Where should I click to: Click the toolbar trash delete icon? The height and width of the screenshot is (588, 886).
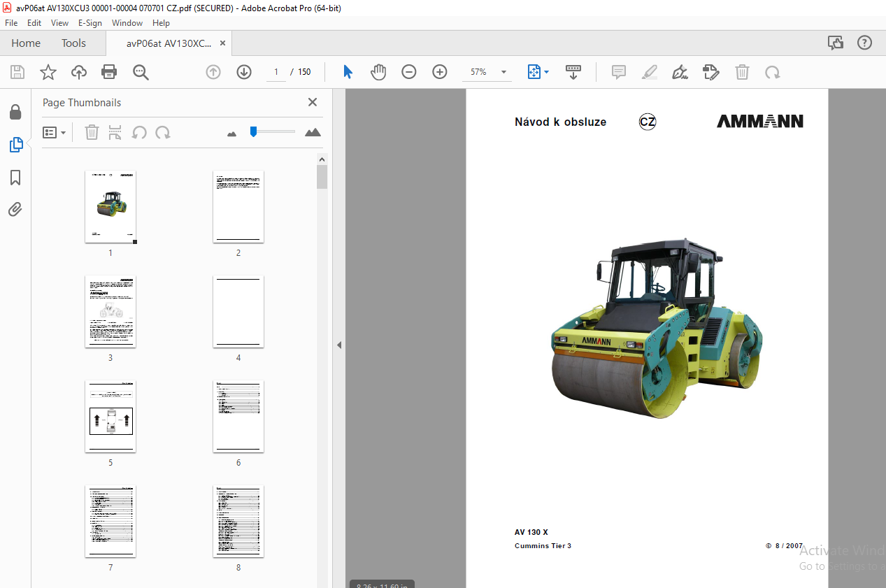[x=742, y=72]
